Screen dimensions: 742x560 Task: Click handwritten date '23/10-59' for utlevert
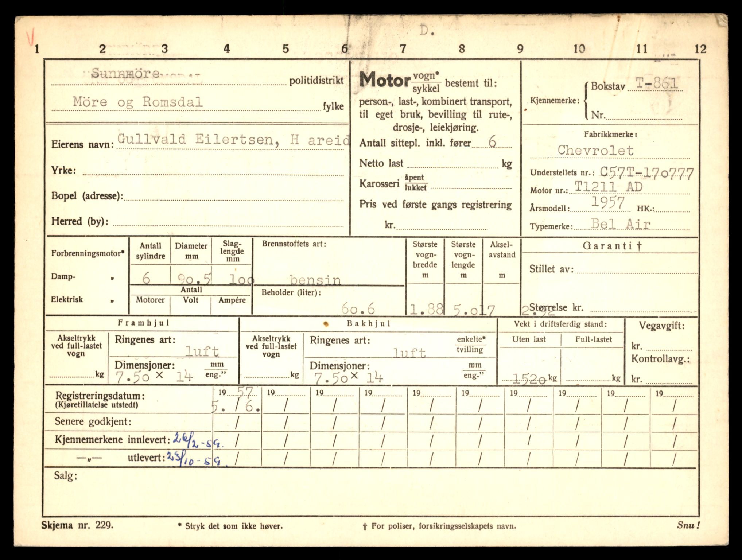[197, 459]
